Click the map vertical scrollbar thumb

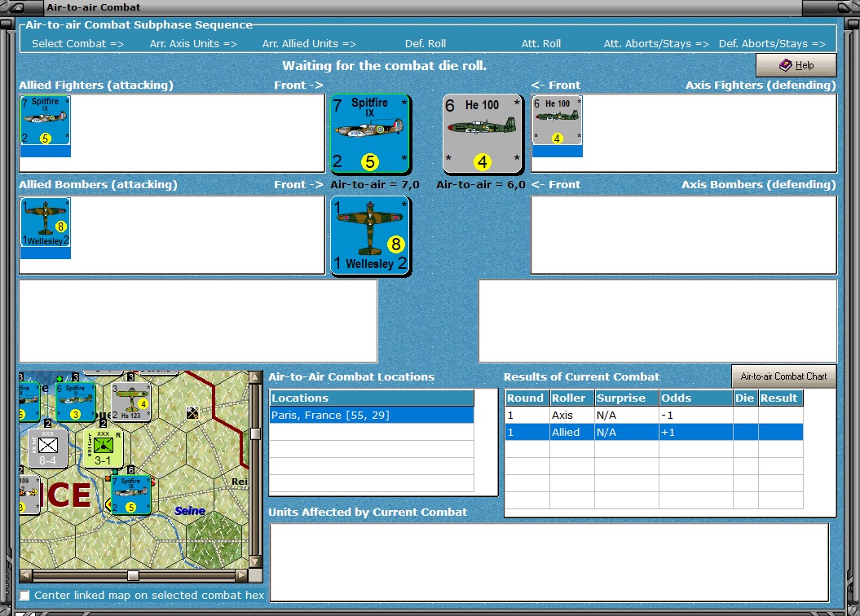[255, 434]
